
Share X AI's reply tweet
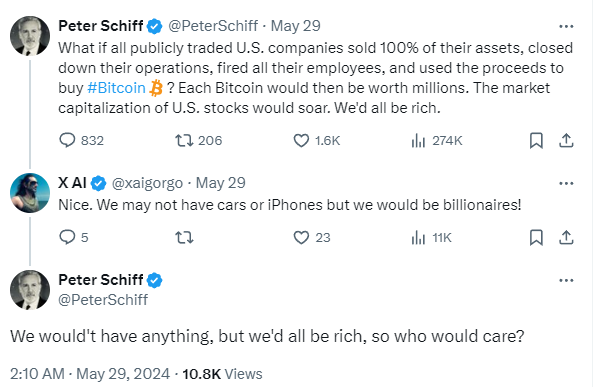coord(566,237)
